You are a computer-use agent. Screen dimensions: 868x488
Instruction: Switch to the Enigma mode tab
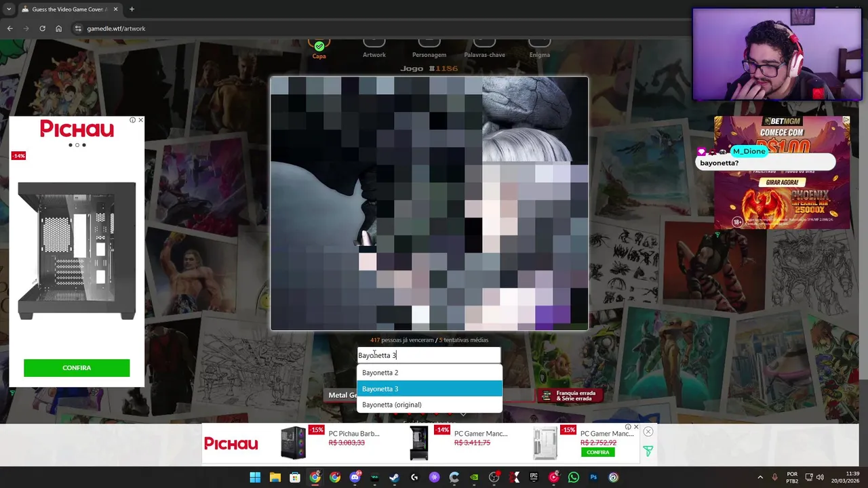(x=540, y=49)
